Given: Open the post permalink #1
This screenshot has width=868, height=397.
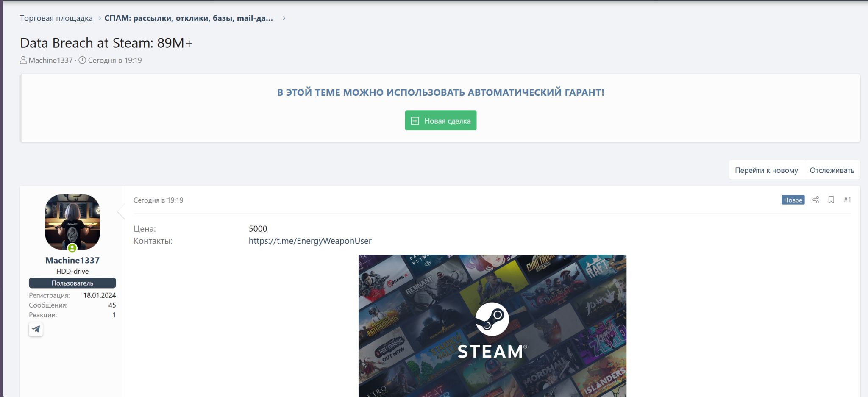Looking at the screenshot, I should (x=847, y=200).
